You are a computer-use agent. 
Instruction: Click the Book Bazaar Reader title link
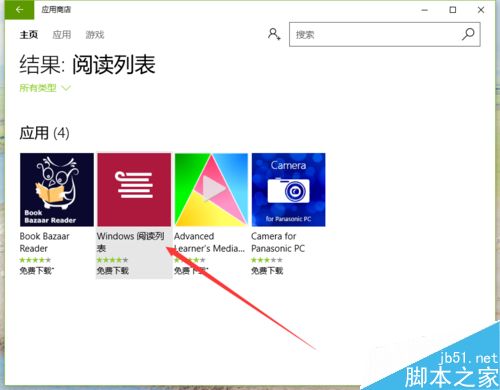(45, 242)
